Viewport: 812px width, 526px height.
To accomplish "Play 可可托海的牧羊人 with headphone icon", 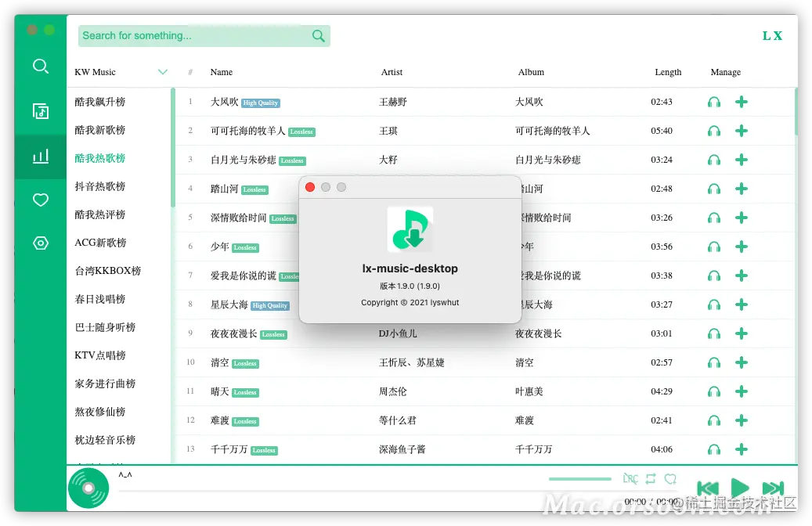I will (x=714, y=131).
